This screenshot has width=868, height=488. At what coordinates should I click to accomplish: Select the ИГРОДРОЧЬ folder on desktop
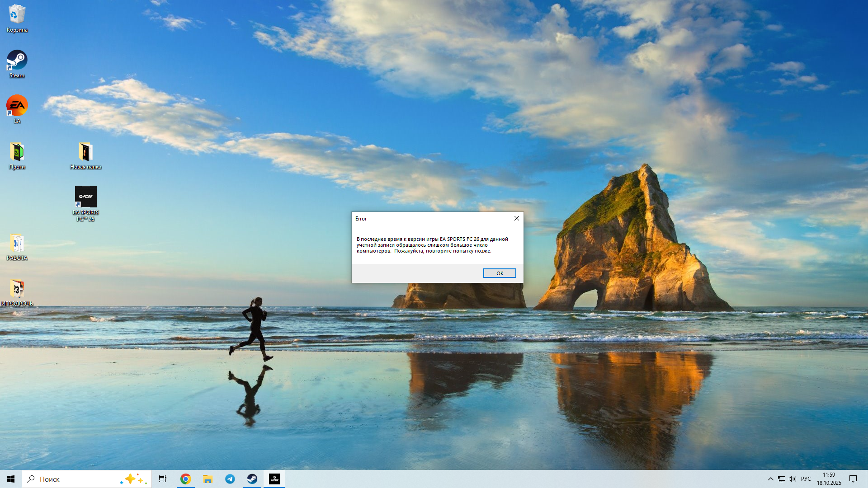click(x=17, y=293)
